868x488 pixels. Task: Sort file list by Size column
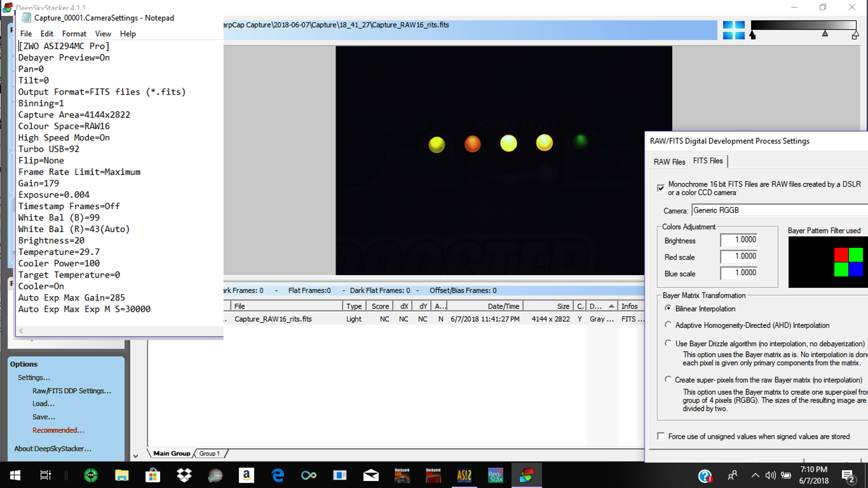pos(548,306)
